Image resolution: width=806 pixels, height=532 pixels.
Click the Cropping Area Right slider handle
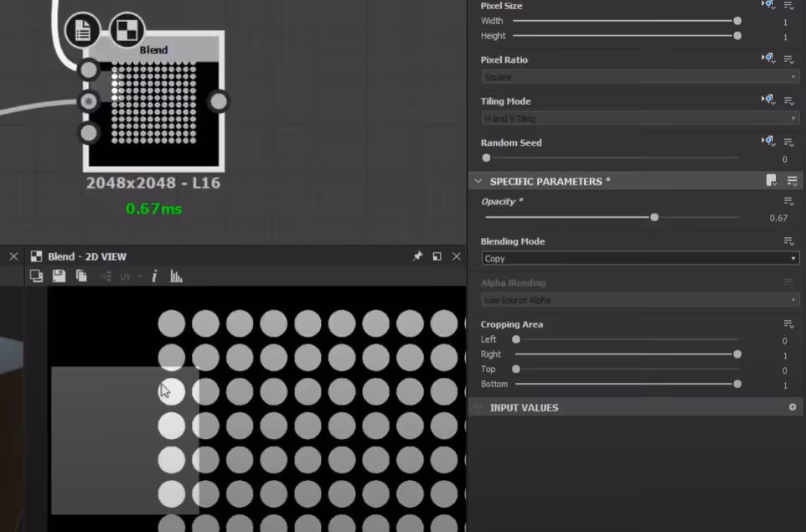(737, 354)
